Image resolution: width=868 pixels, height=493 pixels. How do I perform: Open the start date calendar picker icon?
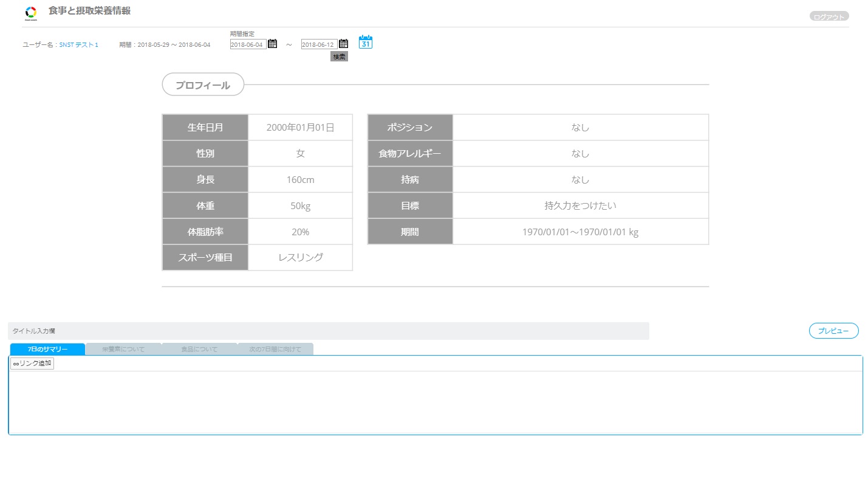pyautogui.click(x=272, y=44)
